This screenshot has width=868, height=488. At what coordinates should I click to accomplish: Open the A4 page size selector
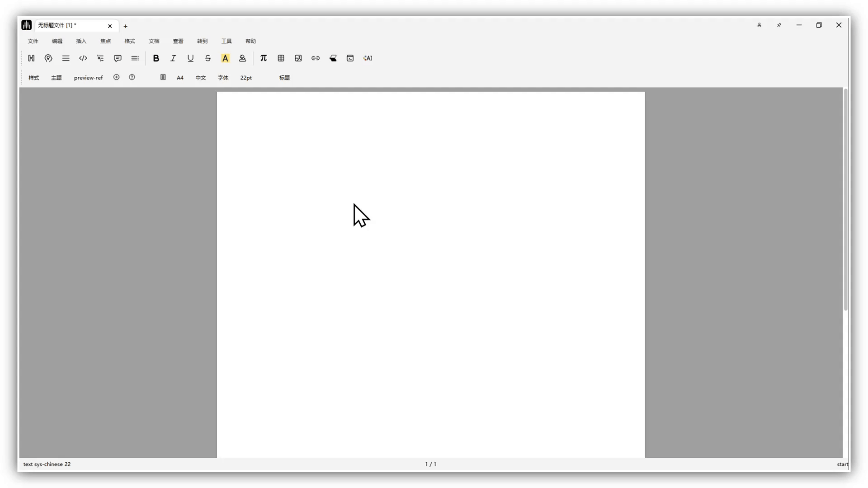[180, 78]
